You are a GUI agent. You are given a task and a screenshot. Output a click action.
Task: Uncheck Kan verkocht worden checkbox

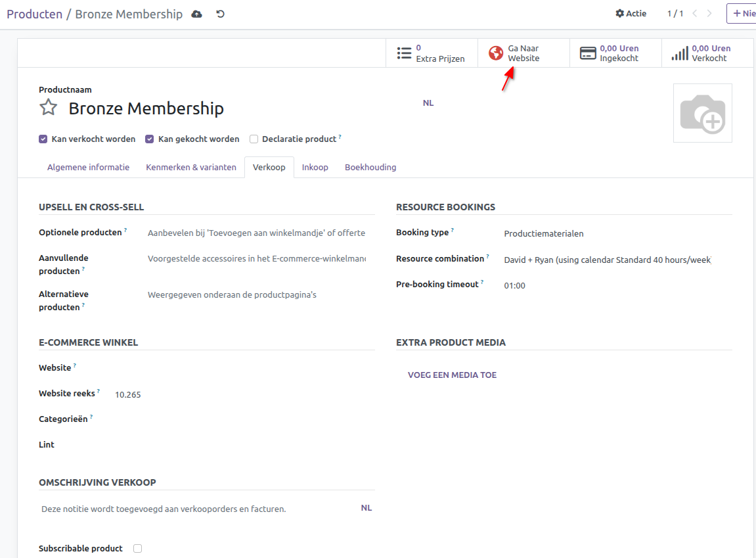pyautogui.click(x=43, y=139)
